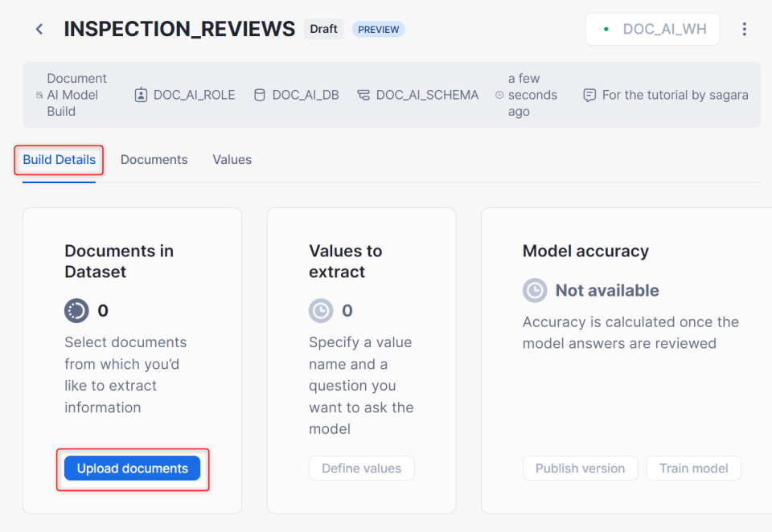
Task: Click the 'Accuracy is calculated once' description
Action: [x=630, y=333]
